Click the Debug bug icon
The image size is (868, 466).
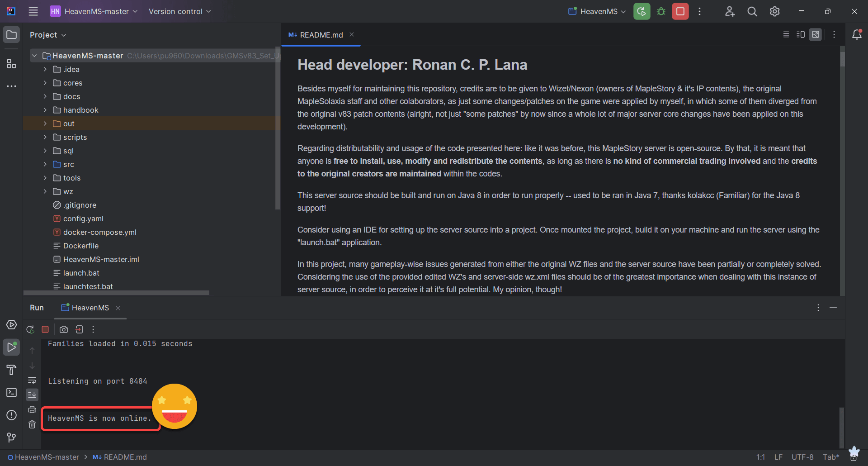coord(661,11)
